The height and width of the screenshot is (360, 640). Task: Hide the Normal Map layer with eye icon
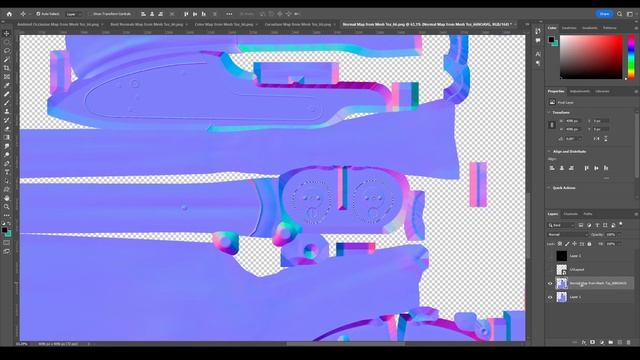(550, 283)
